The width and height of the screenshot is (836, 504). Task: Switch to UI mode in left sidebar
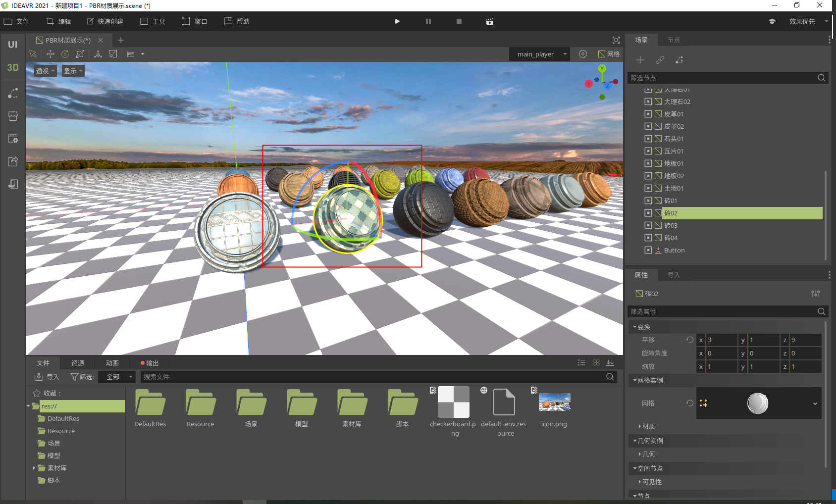(12, 45)
